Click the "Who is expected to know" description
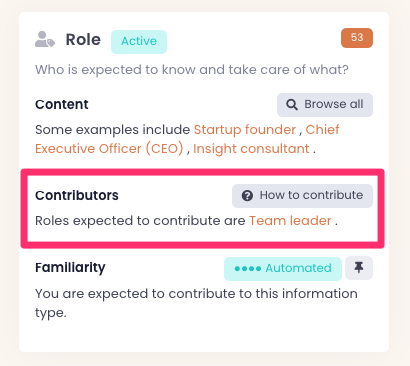The width and height of the screenshot is (410, 366). click(x=192, y=70)
